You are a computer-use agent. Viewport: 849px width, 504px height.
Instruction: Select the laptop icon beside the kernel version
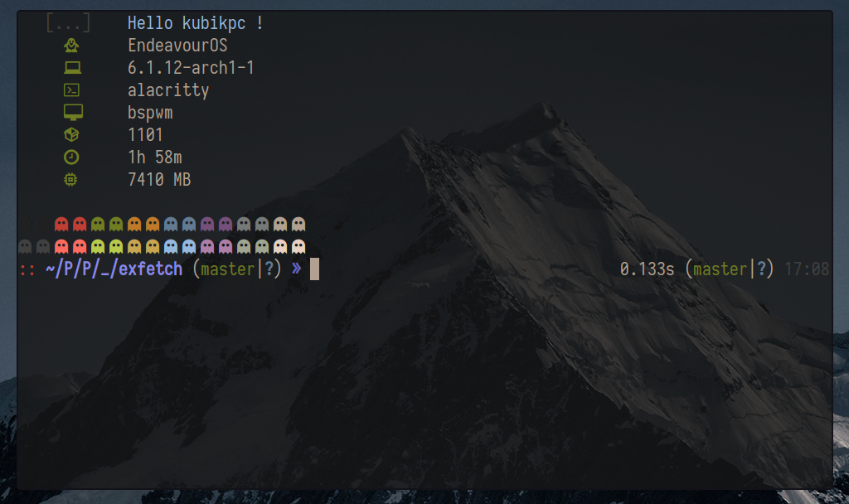click(72, 67)
